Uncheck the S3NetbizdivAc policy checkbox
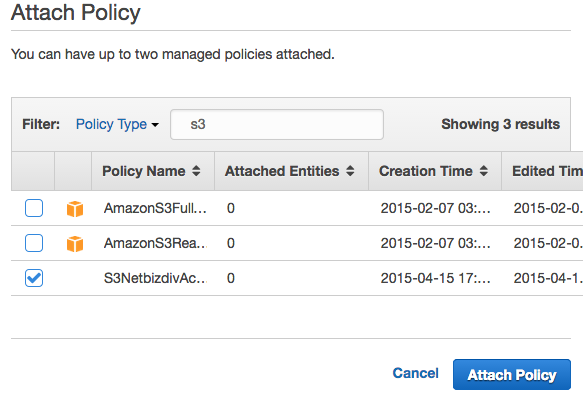The width and height of the screenshot is (583, 403). (34, 278)
